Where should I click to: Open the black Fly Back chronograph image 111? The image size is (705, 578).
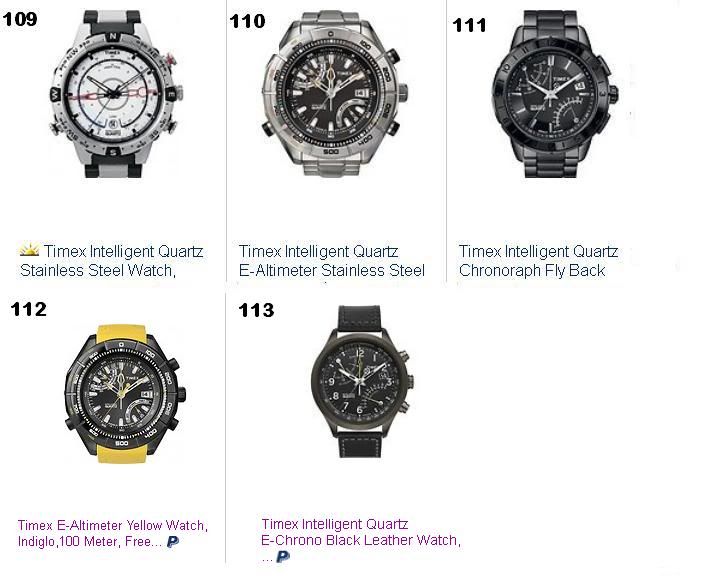[x=555, y=93]
